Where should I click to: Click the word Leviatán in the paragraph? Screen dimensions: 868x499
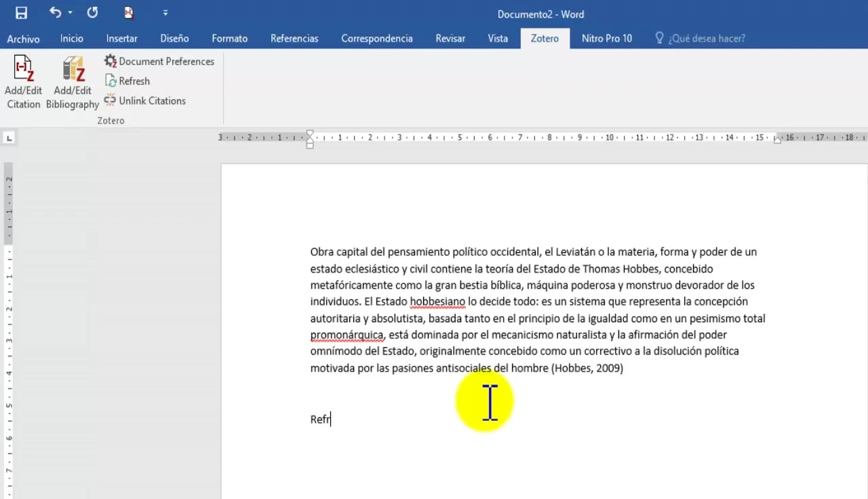pyautogui.click(x=575, y=252)
